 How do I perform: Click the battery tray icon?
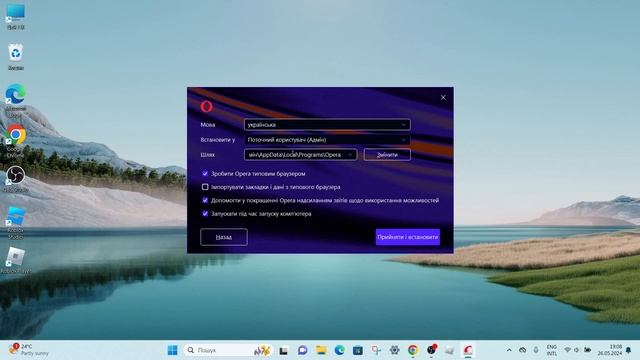tap(587, 350)
